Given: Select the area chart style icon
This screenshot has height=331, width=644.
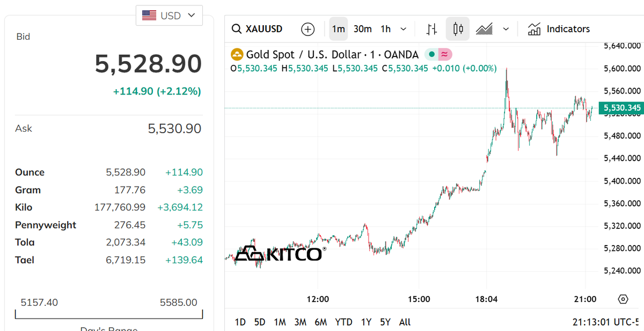Looking at the screenshot, I should click(x=484, y=29).
